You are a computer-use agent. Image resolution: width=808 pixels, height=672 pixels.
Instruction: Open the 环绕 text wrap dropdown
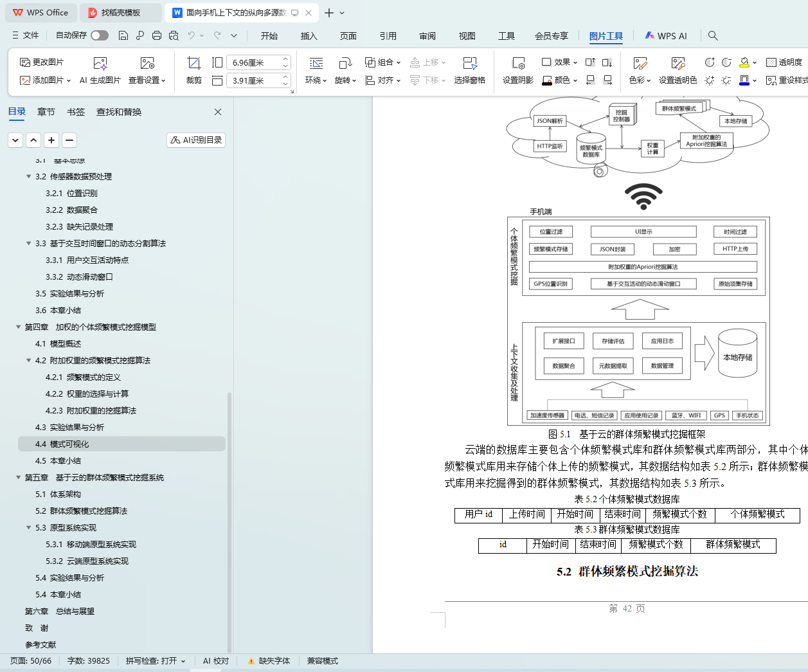[316, 80]
